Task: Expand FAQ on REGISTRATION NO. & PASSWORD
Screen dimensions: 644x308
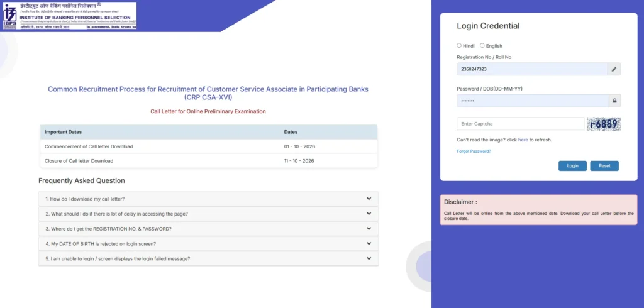Action: [x=208, y=229]
